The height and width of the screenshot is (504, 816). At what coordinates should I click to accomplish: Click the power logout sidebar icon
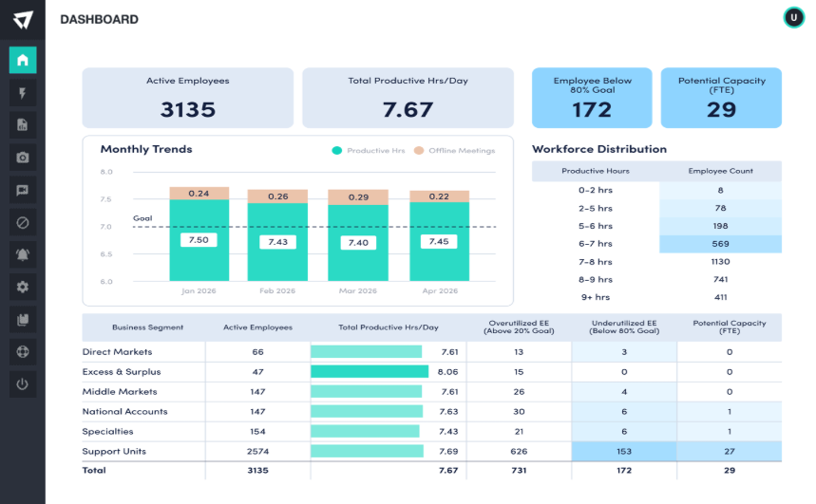(x=23, y=384)
